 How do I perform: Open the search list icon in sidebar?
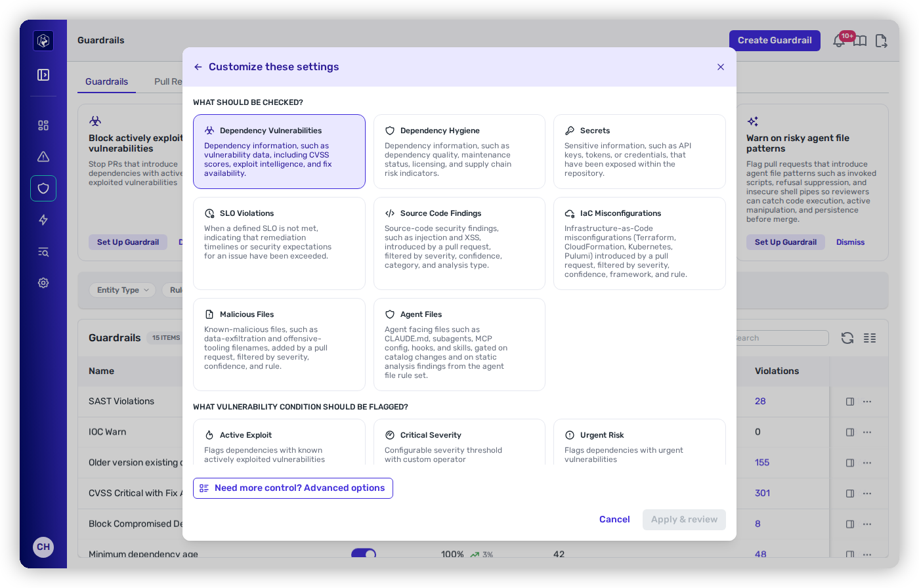[43, 251]
